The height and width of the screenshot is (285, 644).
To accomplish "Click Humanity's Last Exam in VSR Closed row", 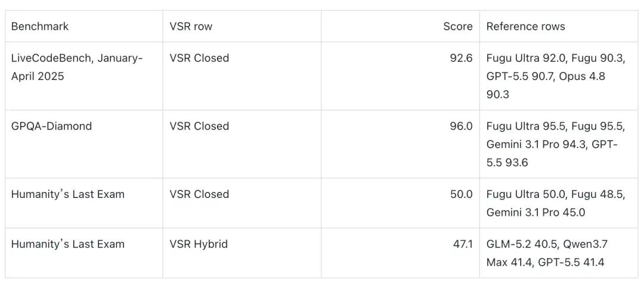I will [68, 194].
